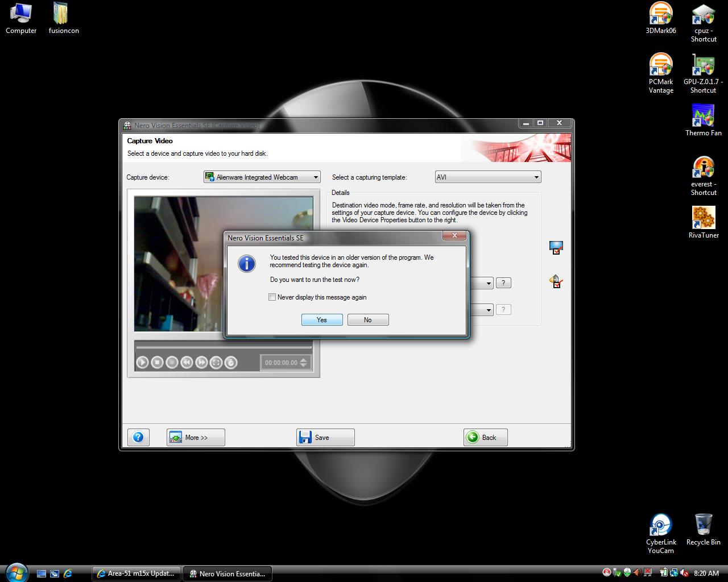Click the record button in capture preview
Viewport: 728px width, 582px height.
coord(172,362)
